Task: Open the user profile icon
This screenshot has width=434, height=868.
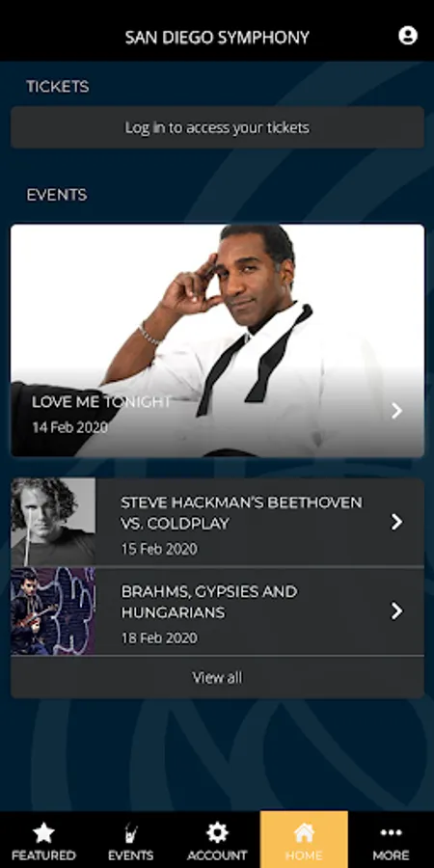Action: tap(407, 36)
